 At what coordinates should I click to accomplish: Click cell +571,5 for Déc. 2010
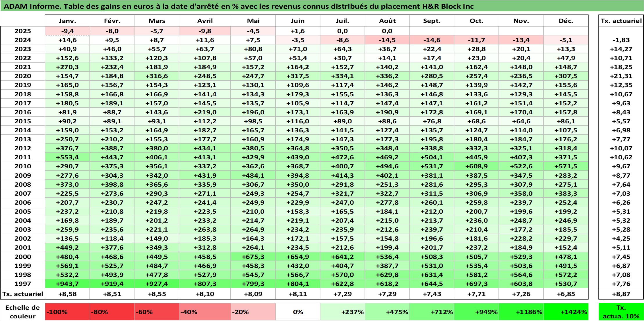coord(566,166)
